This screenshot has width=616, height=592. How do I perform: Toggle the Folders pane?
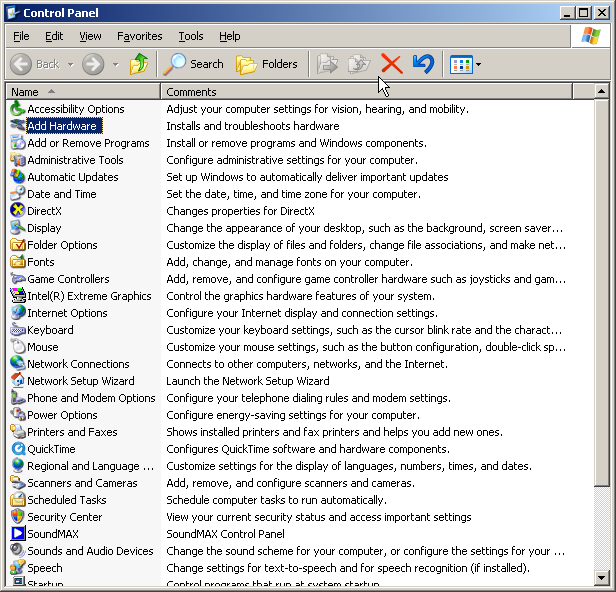pyautogui.click(x=267, y=64)
